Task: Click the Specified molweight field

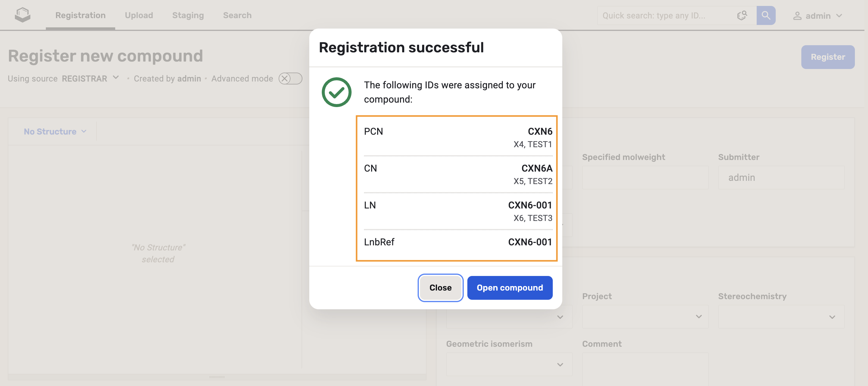Action: (644, 177)
